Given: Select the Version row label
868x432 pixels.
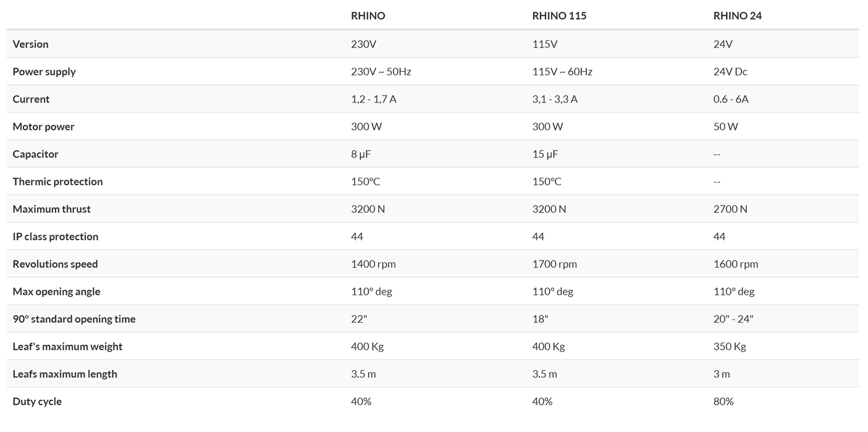Looking at the screenshot, I should [x=30, y=44].
